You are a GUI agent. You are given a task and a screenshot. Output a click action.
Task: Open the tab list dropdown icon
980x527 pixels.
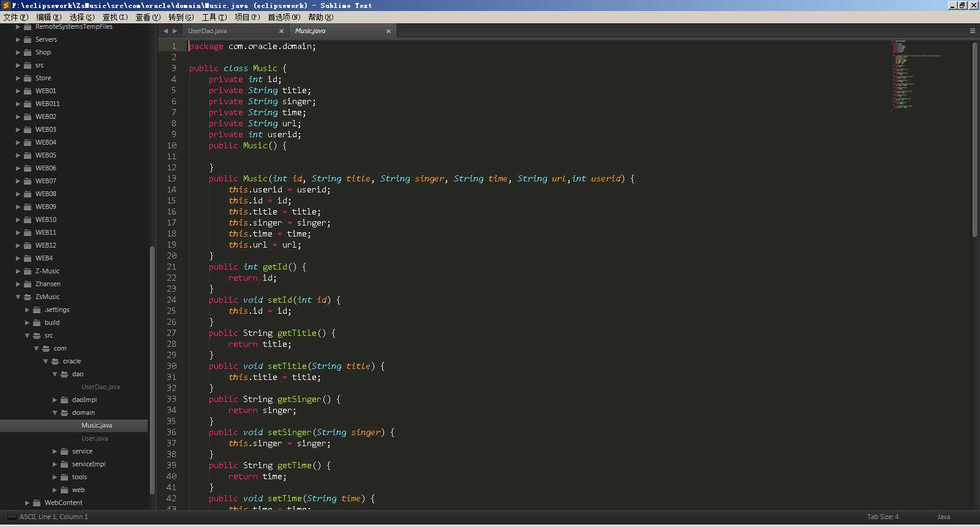click(x=972, y=31)
